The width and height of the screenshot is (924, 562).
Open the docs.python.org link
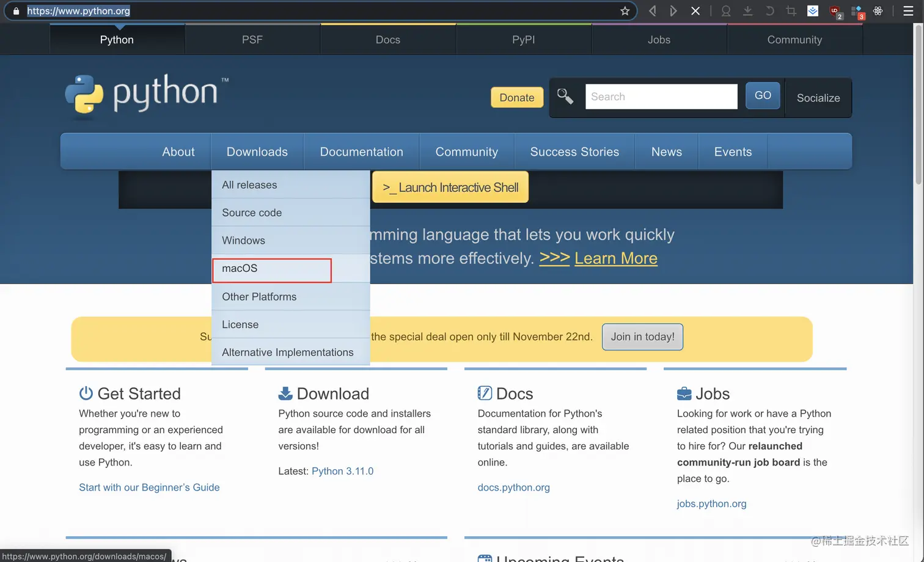(514, 487)
